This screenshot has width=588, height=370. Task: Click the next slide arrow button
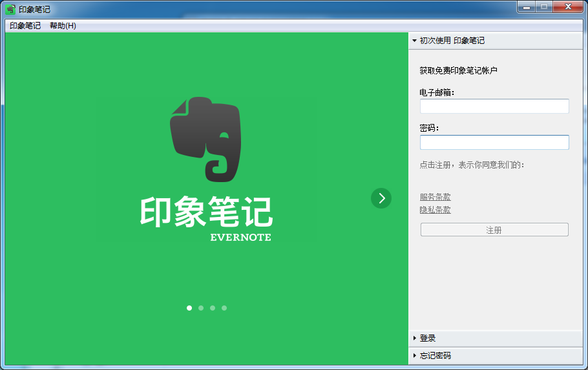pyautogui.click(x=381, y=198)
